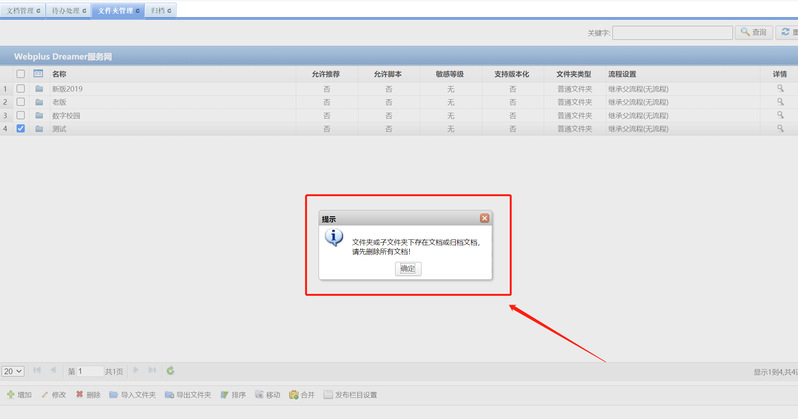Switch to the 文档管理 tab
This screenshot has height=419, width=798.
24,10
